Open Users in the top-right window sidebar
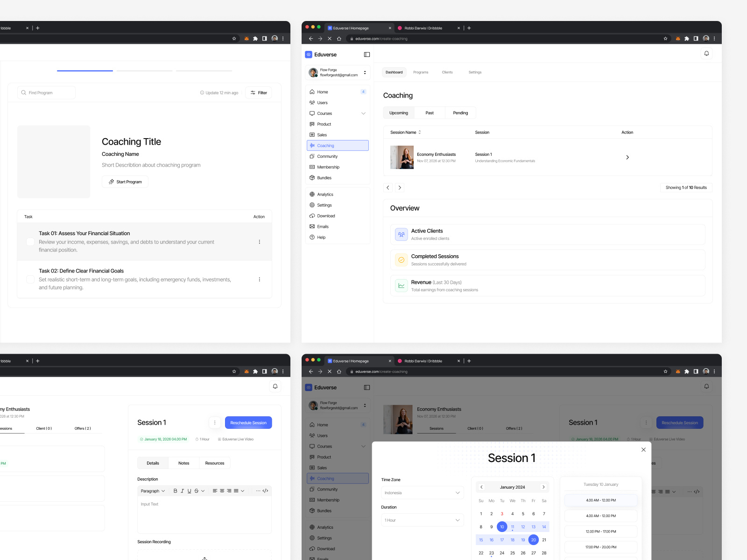Viewport: 747px width, 560px height. tap(338, 103)
